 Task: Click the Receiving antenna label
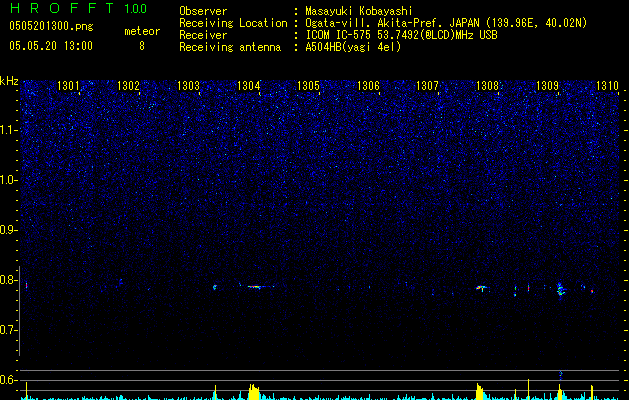230,47
